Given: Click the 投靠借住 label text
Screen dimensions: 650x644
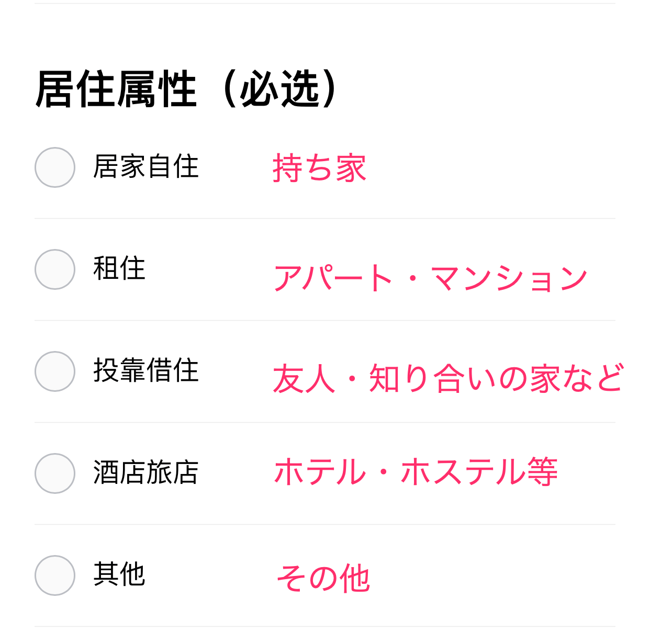Looking at the screenshot, I should pos(146,370).
